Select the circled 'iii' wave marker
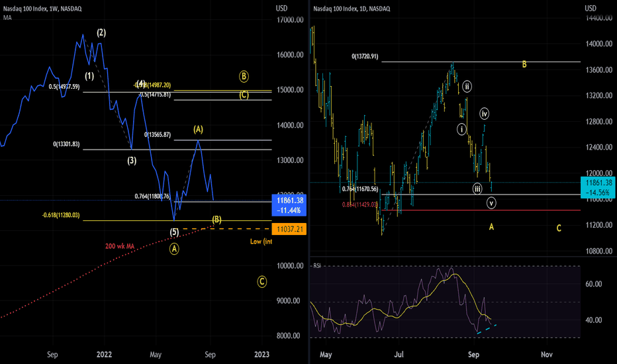The image size is (617, 364). (477, 189)
